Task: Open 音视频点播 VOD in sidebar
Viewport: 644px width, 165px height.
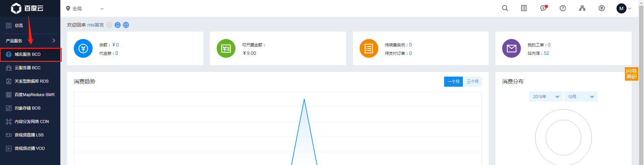Action: pyautogui.click(x=30, y=149)
